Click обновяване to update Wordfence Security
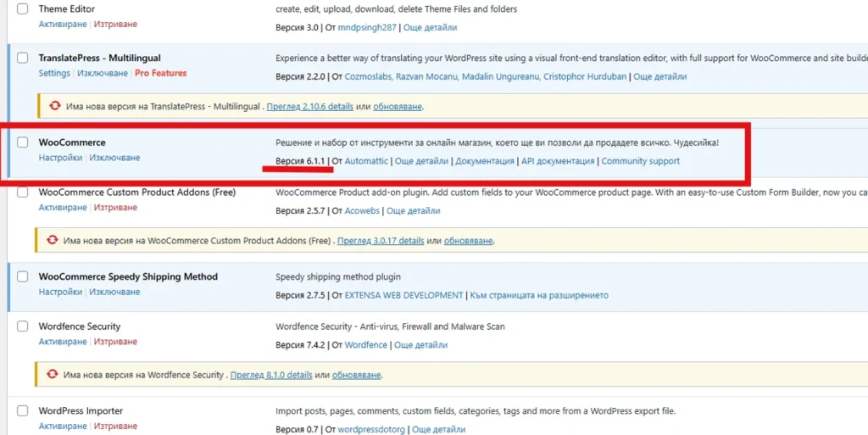Viewport: 868px width, 435px height. pos(357,376)
